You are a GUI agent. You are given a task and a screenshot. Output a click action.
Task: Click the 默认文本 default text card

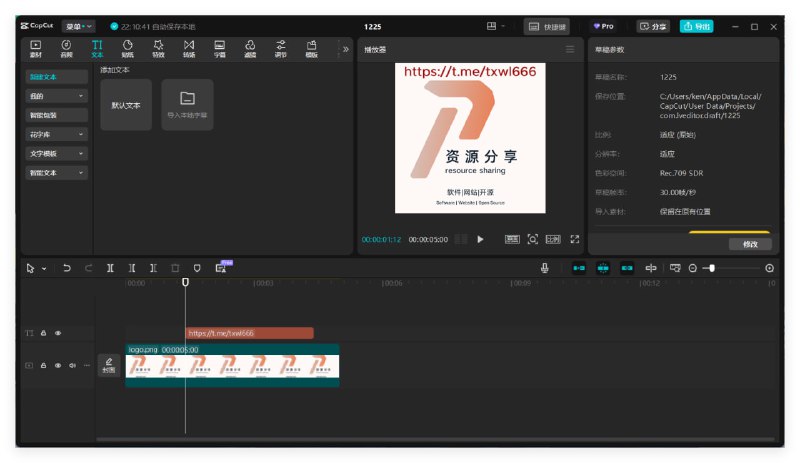pyautogui.click(x=126, y=105)
